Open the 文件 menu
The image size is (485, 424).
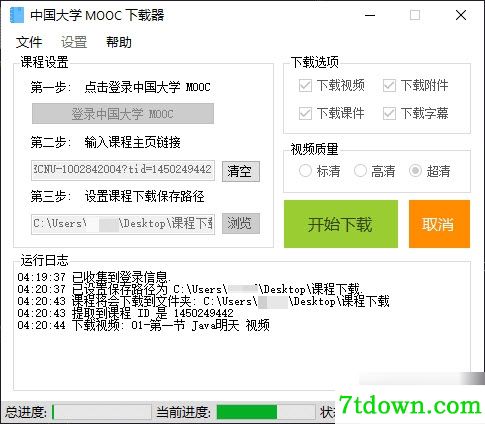[x=29, y=42]
